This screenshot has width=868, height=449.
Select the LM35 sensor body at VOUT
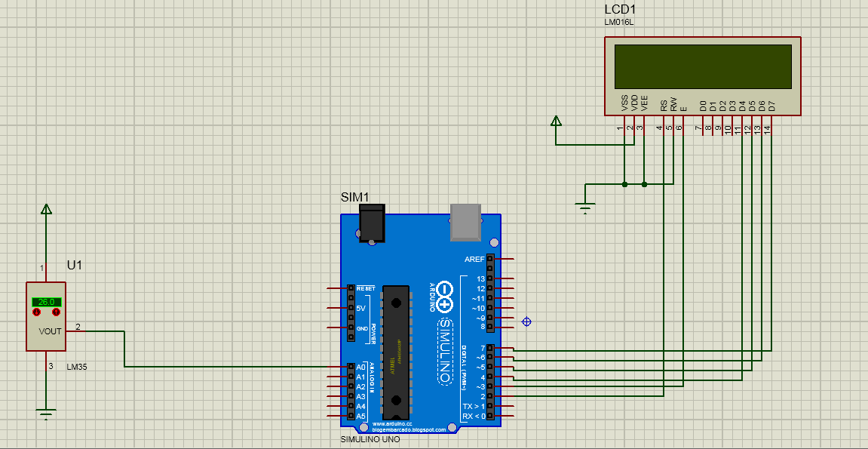click(x=46, y=316)
